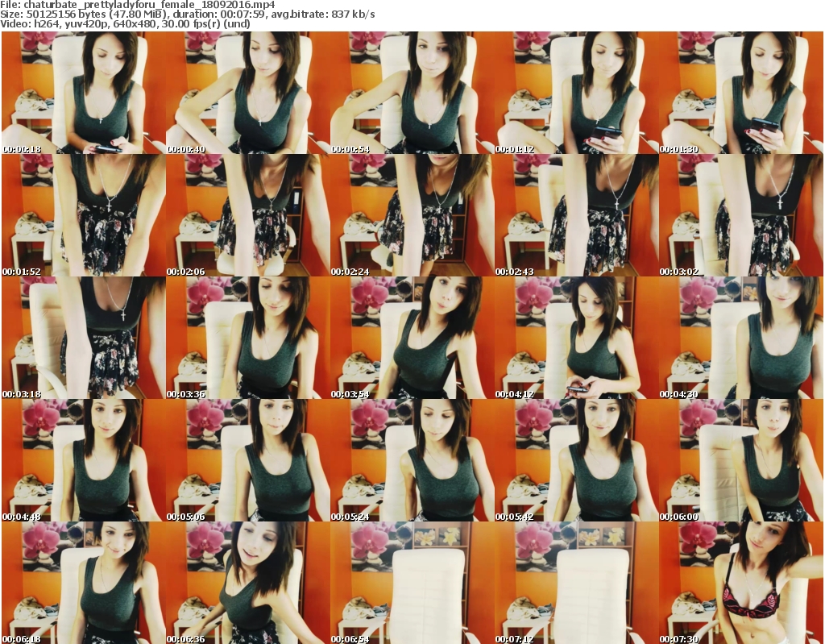
Task: Open the 00:01:12 thumbnail
Action: 576,93
